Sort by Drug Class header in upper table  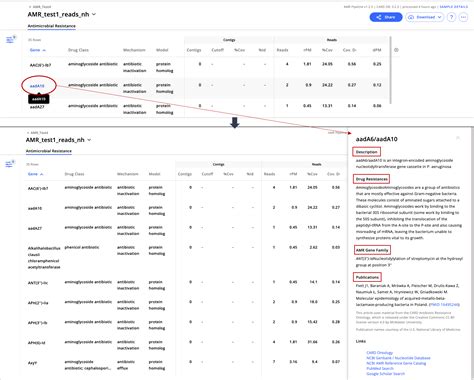pyautogui.click(x=78, y=50)
